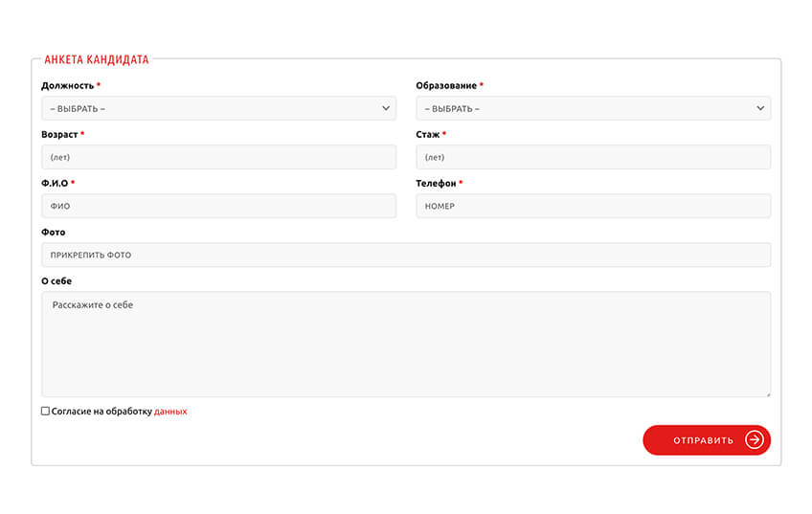Focus the Возраст (лет) input field
This screenshot has height=514, width=812.
click(x=218, y=157)
